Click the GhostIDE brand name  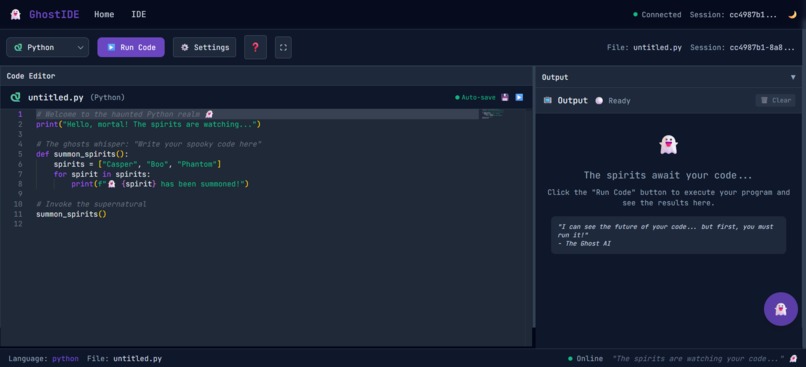[54, 14]
